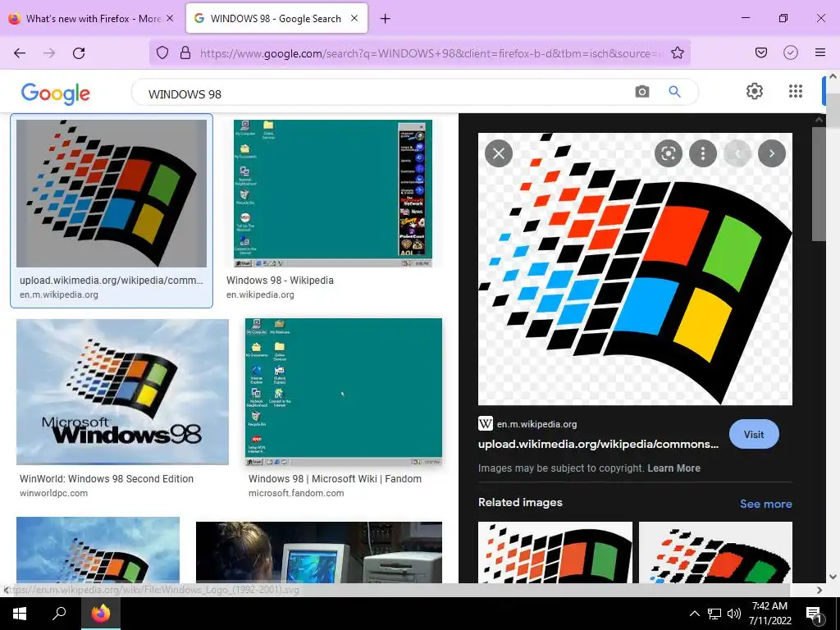
Task: Click Windows 98 | Microsoft Wiki | Fandom caption
Action: point(335,479)
